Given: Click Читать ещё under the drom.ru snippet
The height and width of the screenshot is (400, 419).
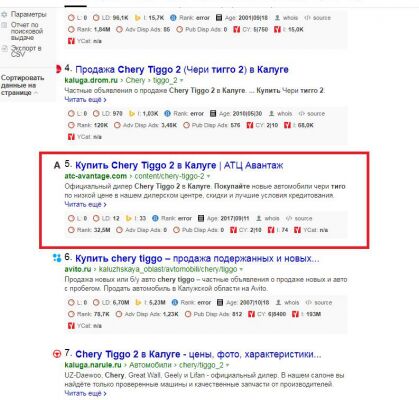Looking at the screenshot, I should tap(85, 100).
